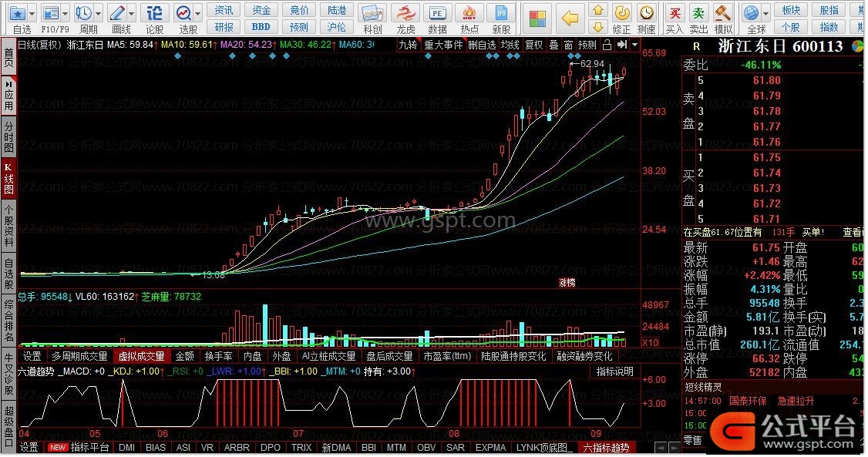Select the K线图 side tab
The height and width of the screenshot is (457, 868).
coord(8,178)
